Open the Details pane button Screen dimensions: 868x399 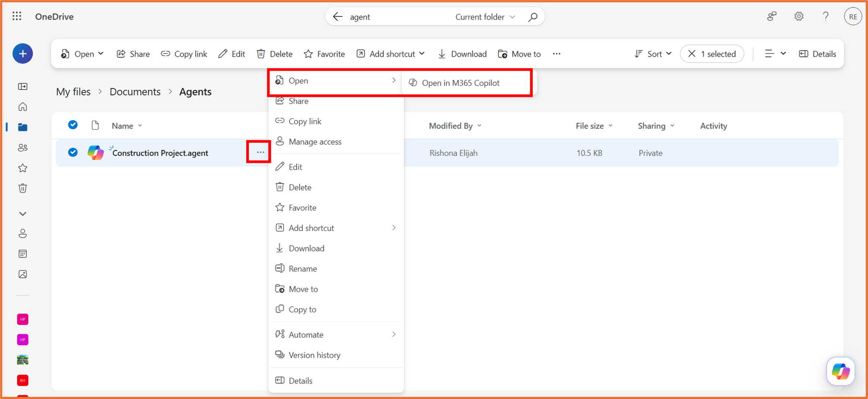[817, 54]
